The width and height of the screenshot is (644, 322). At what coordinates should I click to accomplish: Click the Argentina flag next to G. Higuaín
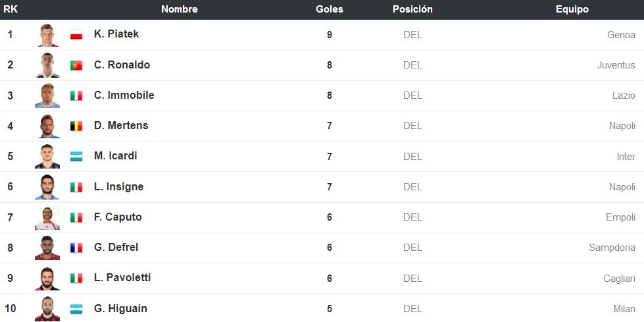76,309
